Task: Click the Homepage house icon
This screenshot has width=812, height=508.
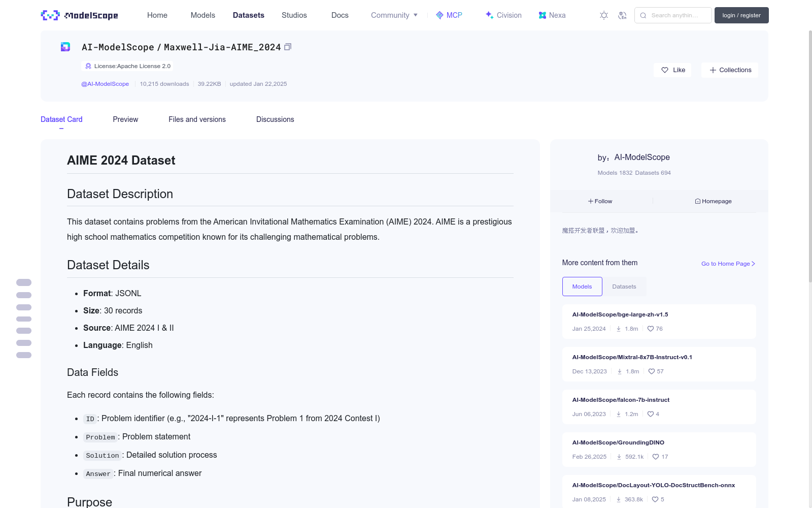Action: 698,201
